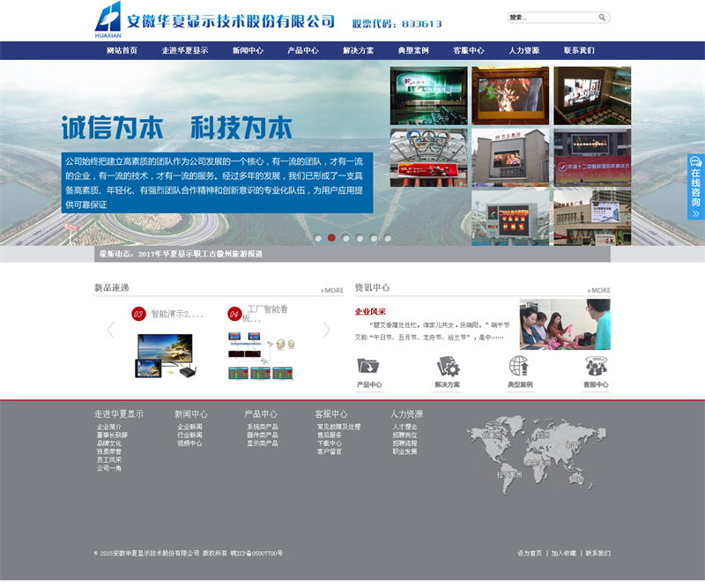Open 解决方案 navigation menu

tap(359, 50)
